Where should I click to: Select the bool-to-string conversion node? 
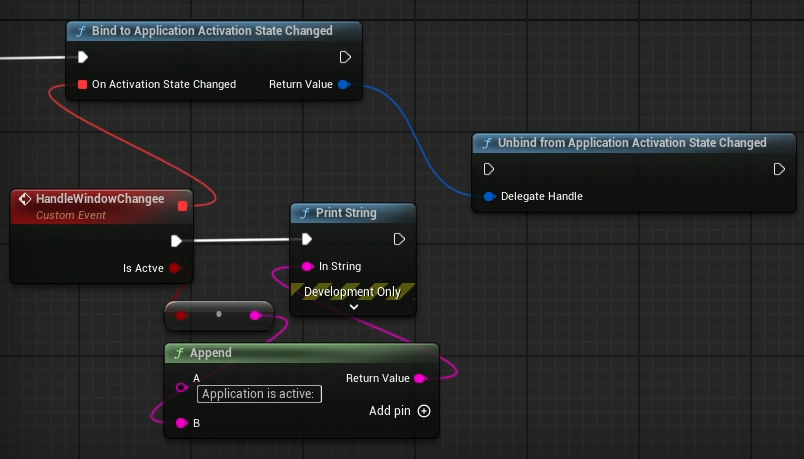point(218,314)
